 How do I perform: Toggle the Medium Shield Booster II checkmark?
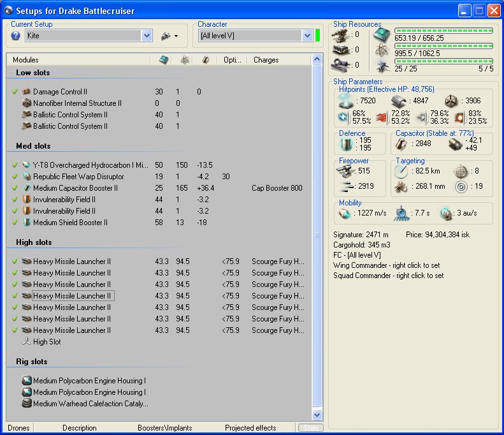[15, 223]
